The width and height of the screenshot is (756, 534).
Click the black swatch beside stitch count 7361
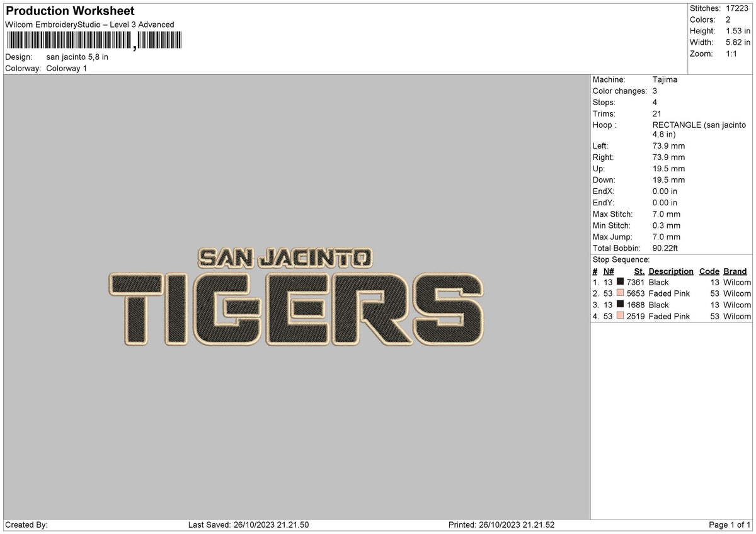click(620, 282)
